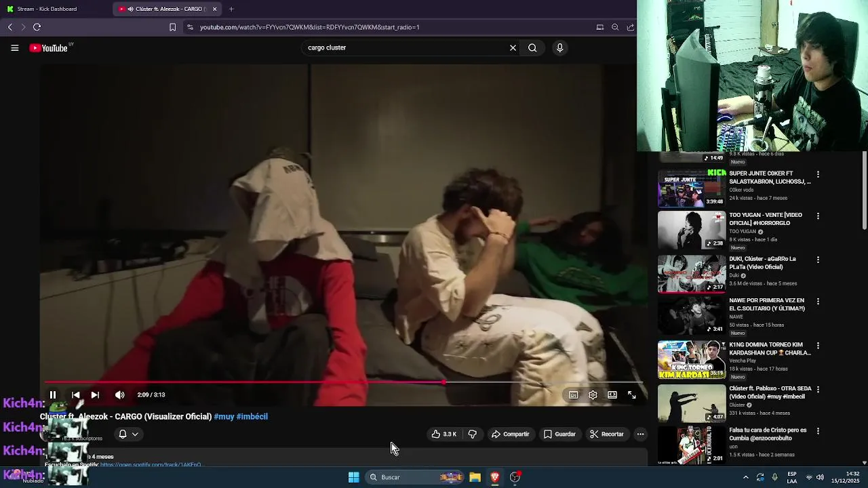Open the cast/install icon in address bar
Image resolution: width=868 pixels, height=488 pixels.
600,27
